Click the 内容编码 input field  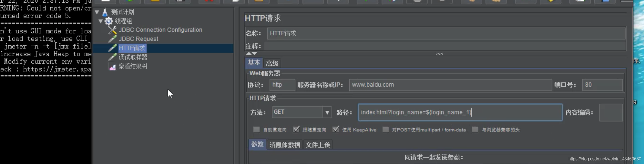tap(611, 113)
